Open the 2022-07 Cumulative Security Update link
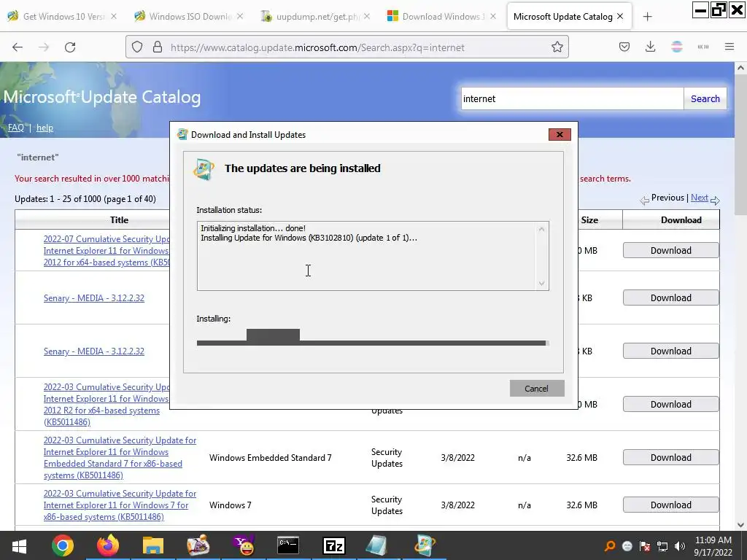Viewport: 747px width, 560px height. click(x=107, y=251)
